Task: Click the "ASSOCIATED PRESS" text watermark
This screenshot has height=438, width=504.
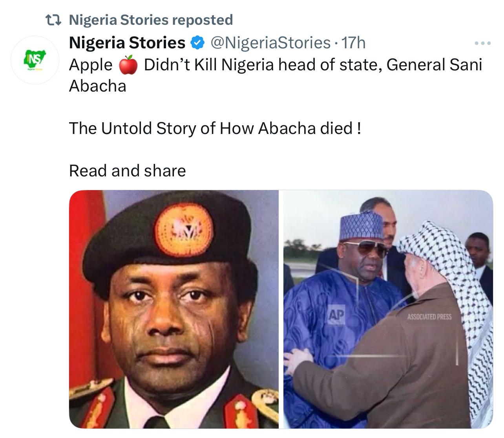Action: tap(429, 317)
